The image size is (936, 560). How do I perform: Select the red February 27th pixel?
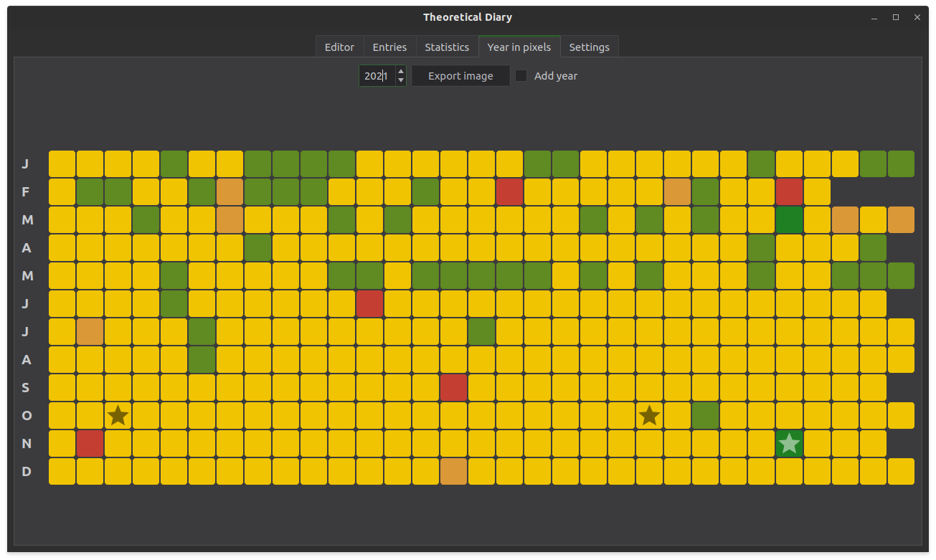[x=790, y=191]
